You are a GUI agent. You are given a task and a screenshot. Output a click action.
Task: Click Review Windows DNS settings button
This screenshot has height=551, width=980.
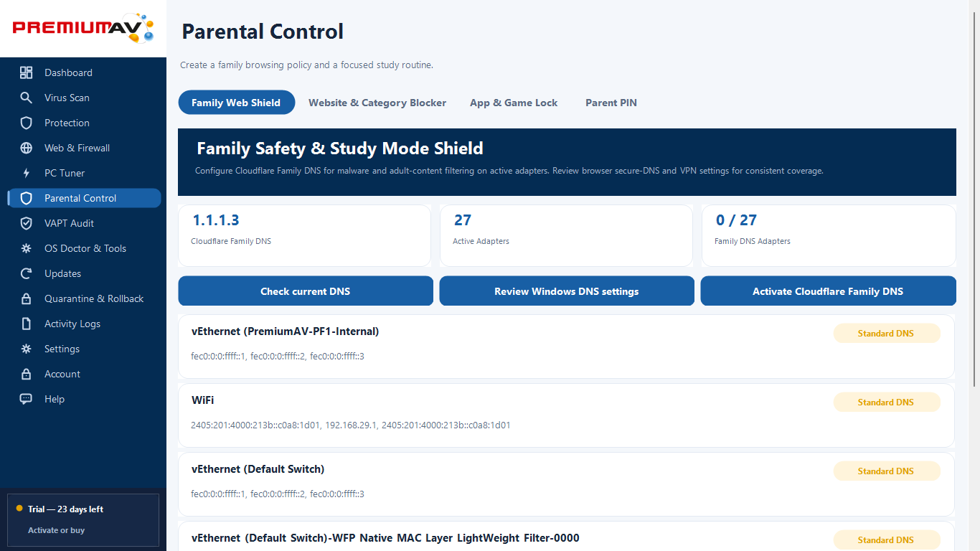[567, 291]
